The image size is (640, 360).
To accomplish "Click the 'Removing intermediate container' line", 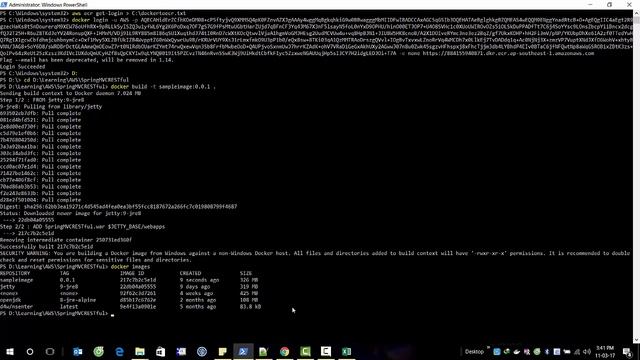I will point(66,240).
